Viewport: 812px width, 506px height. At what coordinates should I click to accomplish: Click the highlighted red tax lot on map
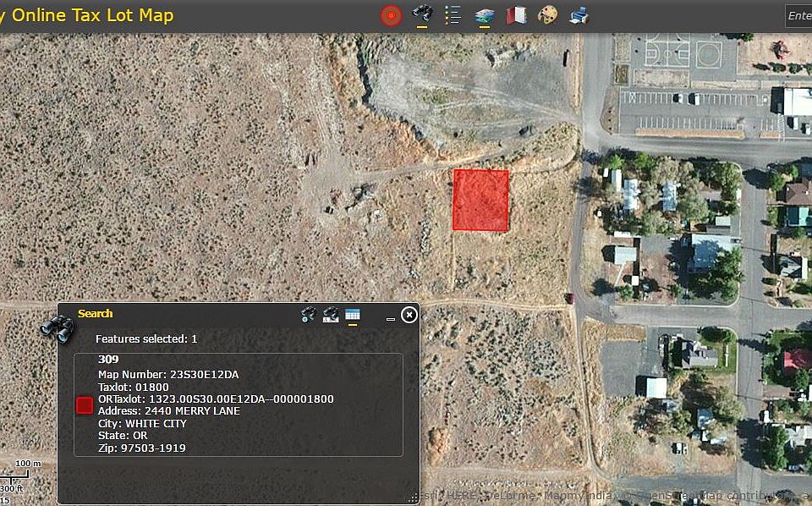[480, 200]
